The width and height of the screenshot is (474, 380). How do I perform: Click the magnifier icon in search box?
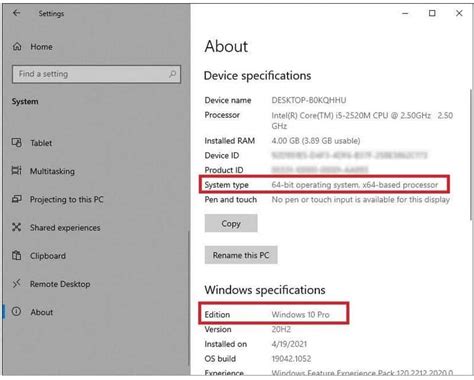[172, 74]
